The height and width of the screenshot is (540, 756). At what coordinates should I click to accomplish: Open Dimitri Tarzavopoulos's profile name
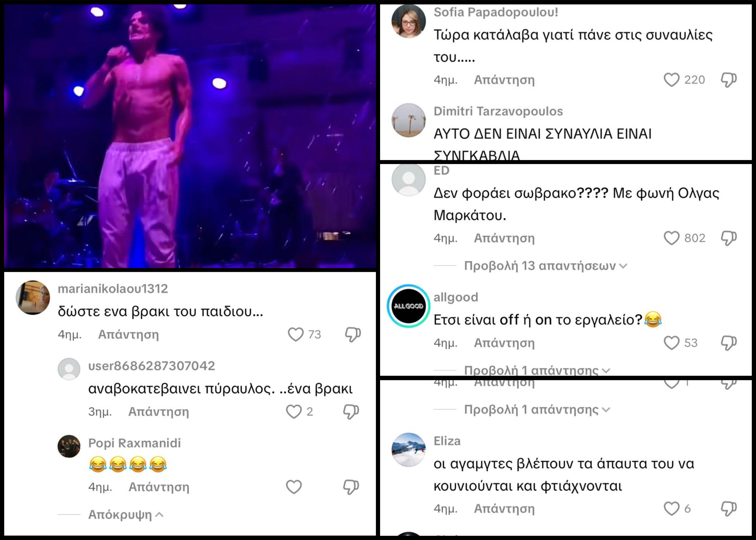point(498,111)
